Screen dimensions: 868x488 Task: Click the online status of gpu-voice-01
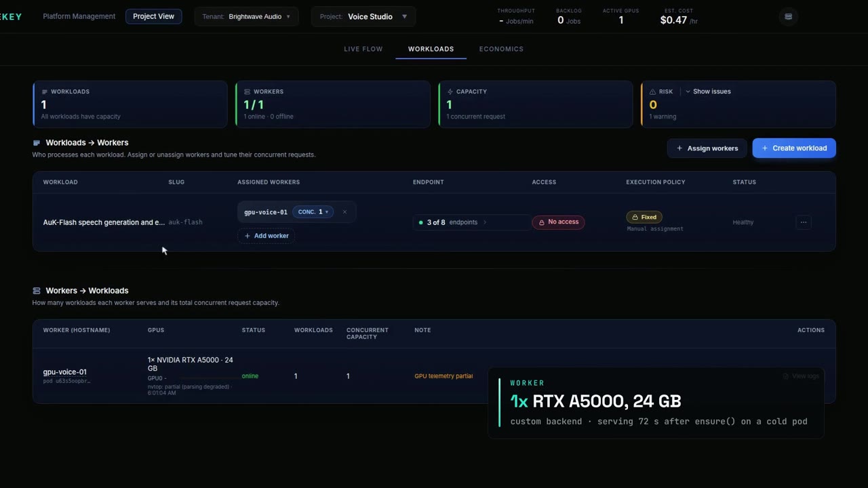pos(250,376)
